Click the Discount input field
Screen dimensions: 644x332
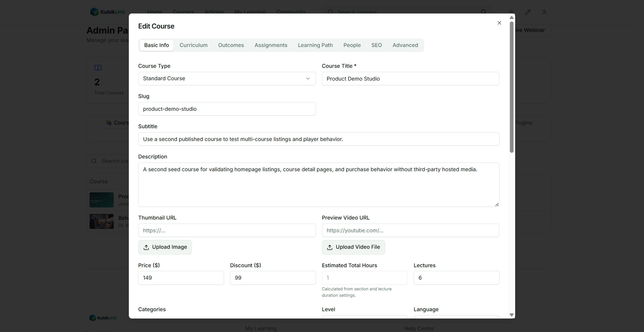273,278
